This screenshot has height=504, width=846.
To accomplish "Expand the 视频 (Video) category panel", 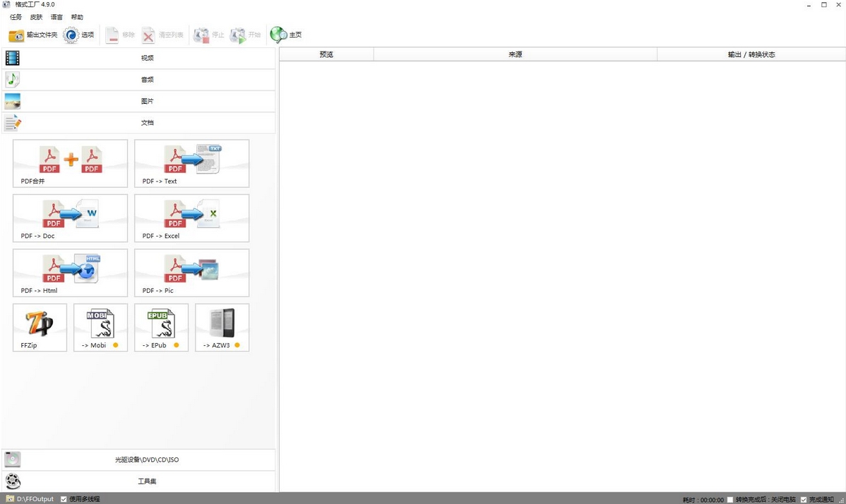I will tap(138, 58).
